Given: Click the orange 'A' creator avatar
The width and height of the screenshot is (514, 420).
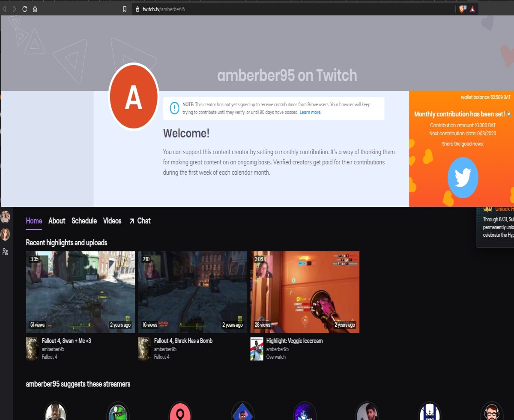Looking at the screenshot, I should [134, 96].
